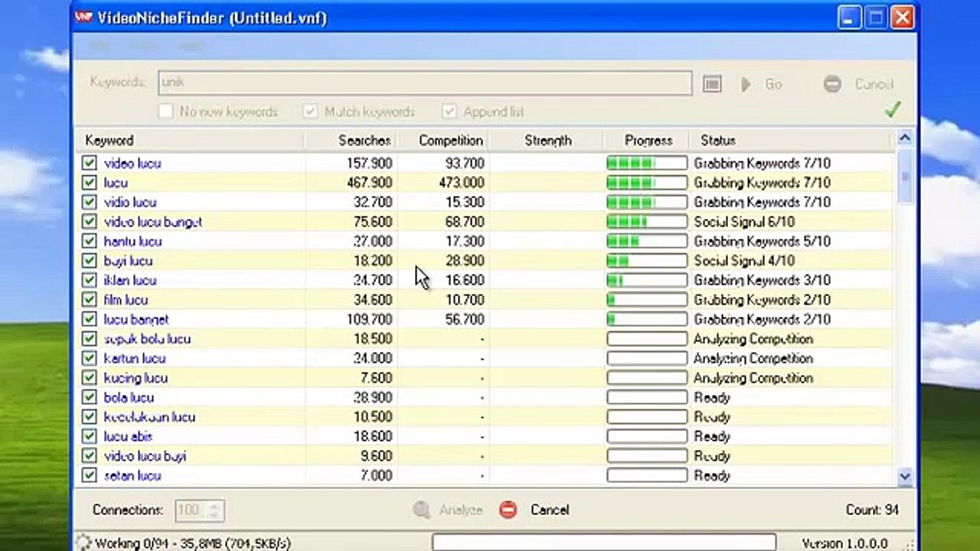
Task: Uncheck the 'bola lucu' row checkbox
Action: tap(90, 397)
